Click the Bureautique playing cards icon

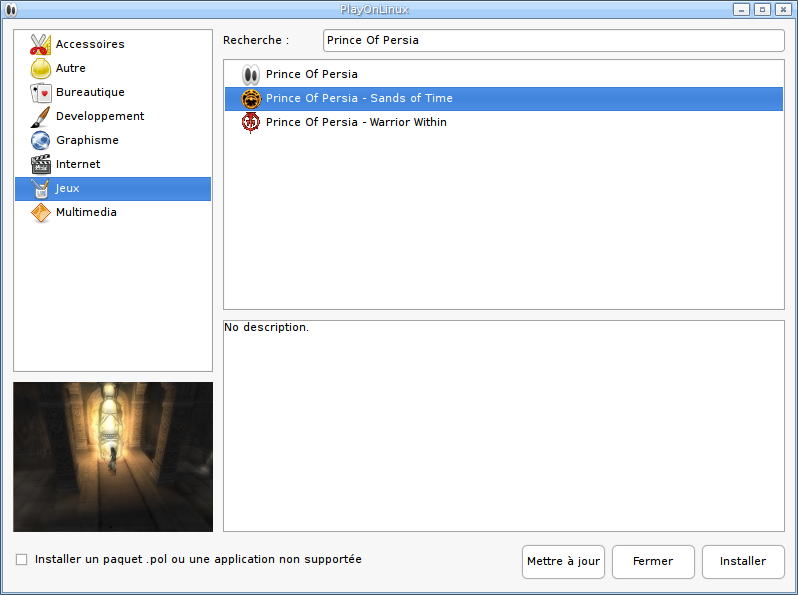40,92
